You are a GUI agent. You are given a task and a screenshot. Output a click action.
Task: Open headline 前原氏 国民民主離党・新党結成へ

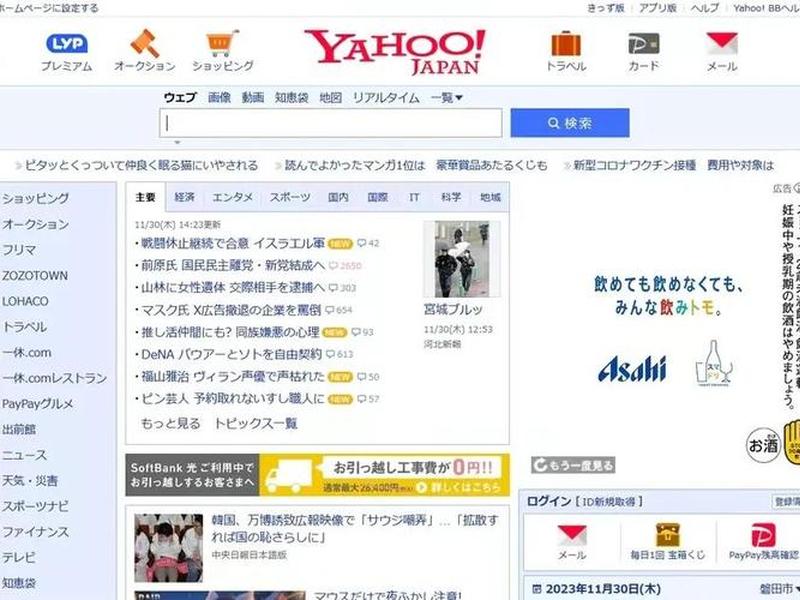pyautogui.click(x=233, y=265)
